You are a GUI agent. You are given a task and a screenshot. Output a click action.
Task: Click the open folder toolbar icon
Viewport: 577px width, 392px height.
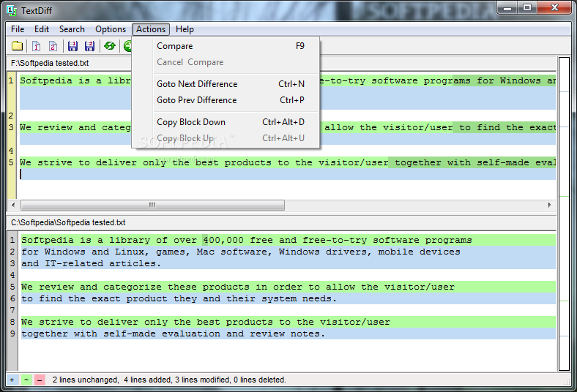click(x=17, y=46)
